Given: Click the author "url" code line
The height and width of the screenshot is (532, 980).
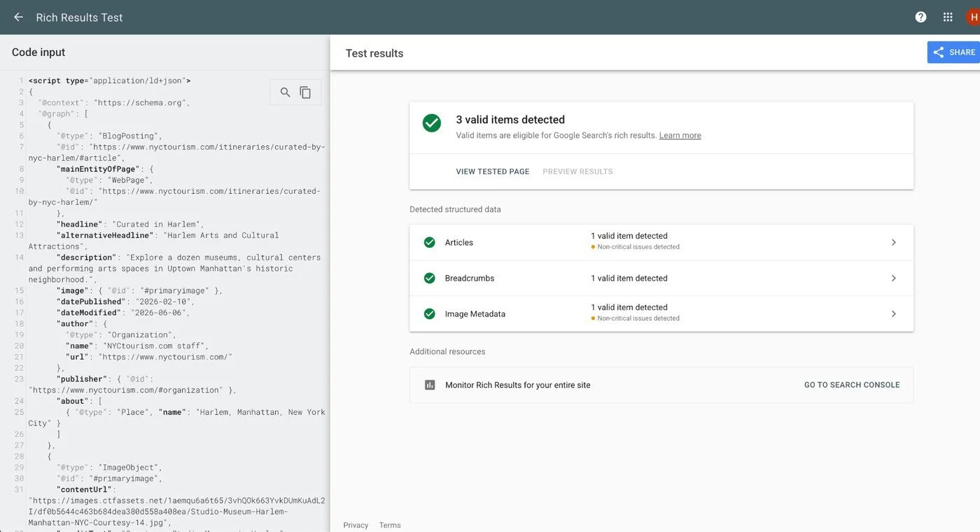Looking at the screenshot, I should [x=149, y=357].
